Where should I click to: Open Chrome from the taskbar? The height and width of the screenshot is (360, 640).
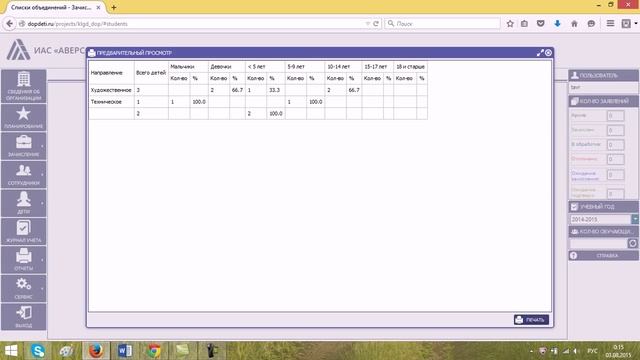154,351
